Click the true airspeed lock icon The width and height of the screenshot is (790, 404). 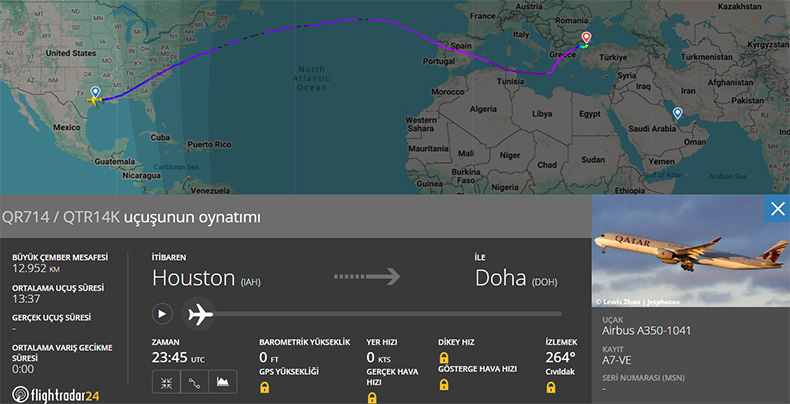[x=372, y=397]
